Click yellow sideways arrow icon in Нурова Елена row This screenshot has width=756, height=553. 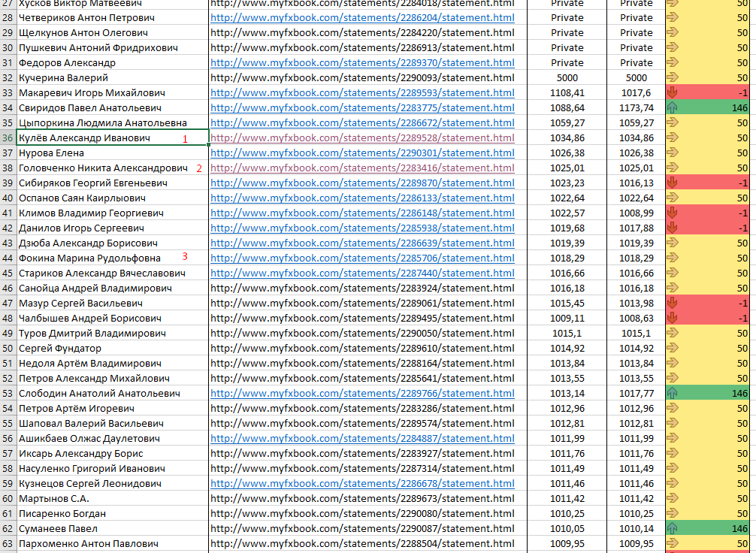coord(672,153)
